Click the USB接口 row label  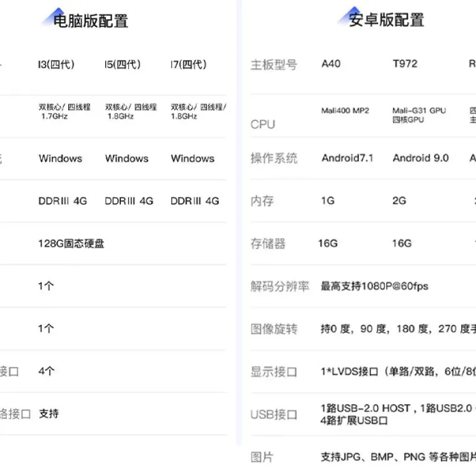[x=274, y=415]
